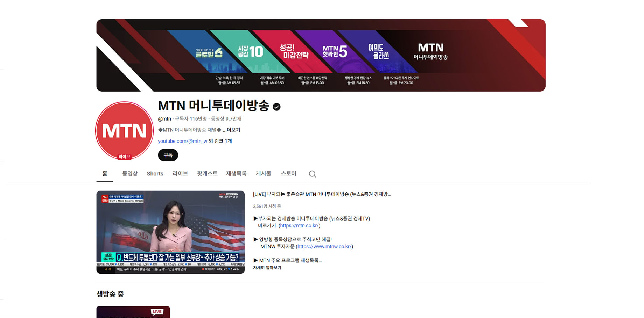Open the 재생목록 tab
This screenshot has height=318, width=644.
(236, 174)
